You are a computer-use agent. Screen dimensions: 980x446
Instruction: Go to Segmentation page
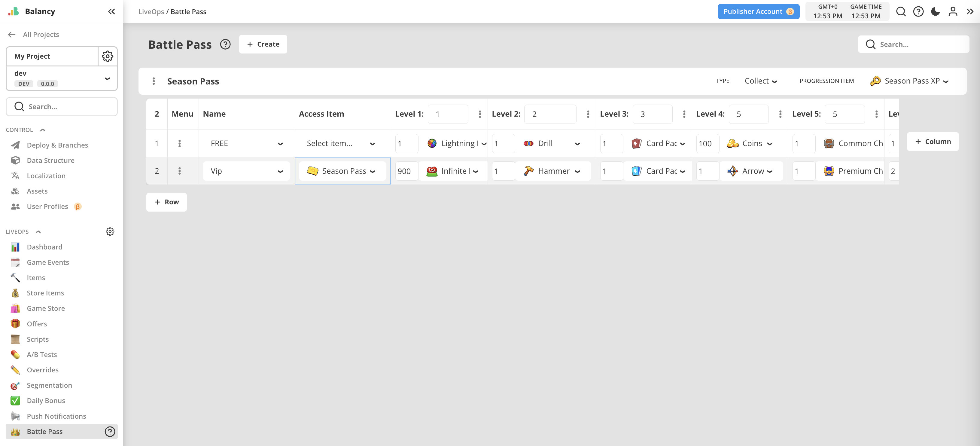point(50,385)
